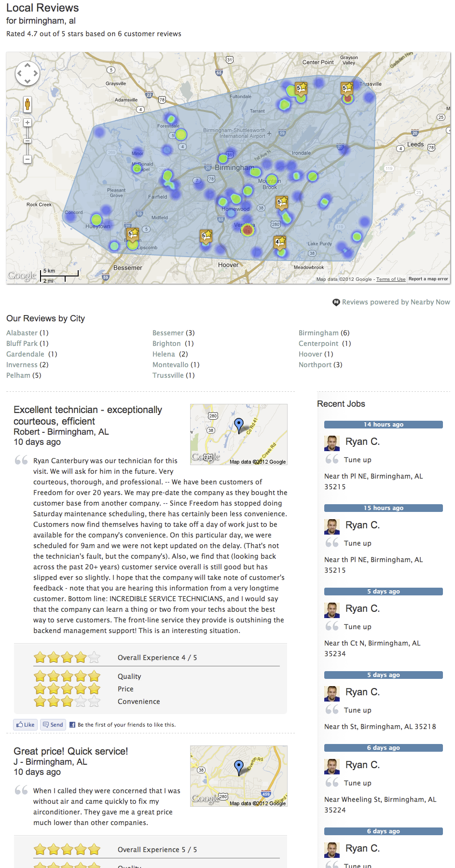The width and height of the screenshot is (455, 868).
Task: Click review title 'Great price! Quick service!'
Action: click(71, 751)
